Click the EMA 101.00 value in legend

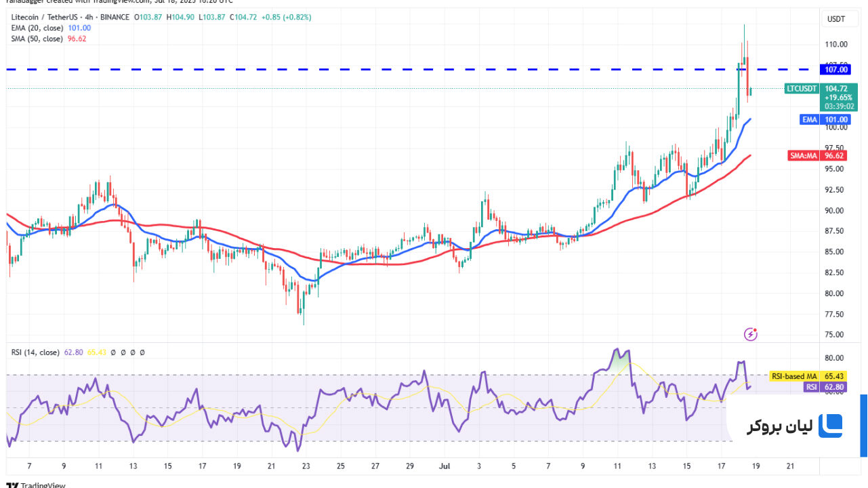click(x=79, y=28)
